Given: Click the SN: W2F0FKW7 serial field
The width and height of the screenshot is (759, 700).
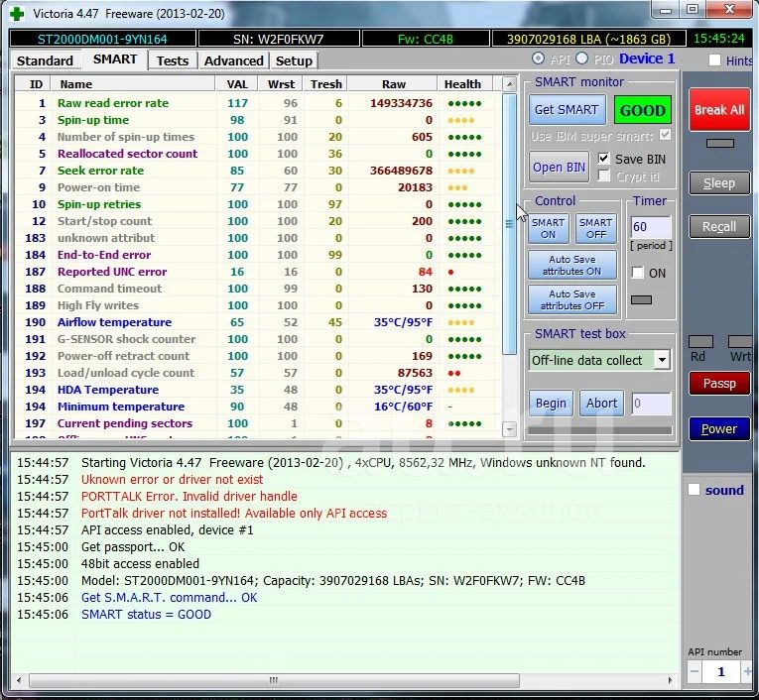Looking at the screenshot, I should click(279, 39).
